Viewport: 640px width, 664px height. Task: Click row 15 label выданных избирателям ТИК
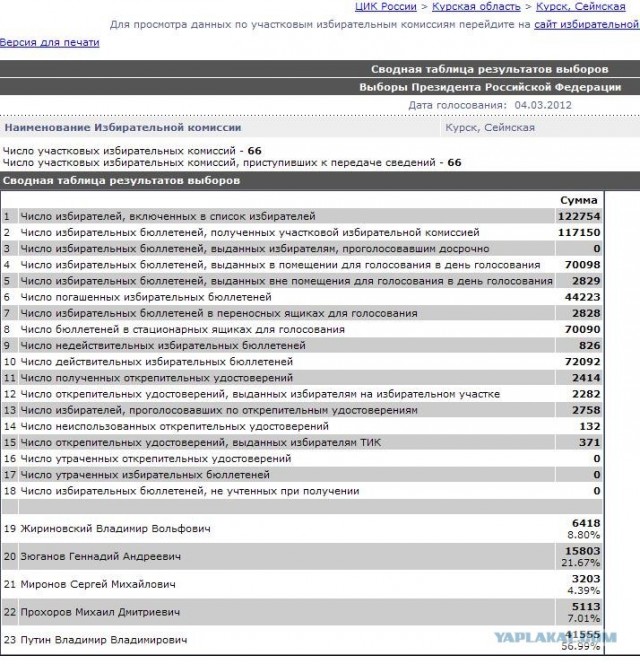point(201,443)
